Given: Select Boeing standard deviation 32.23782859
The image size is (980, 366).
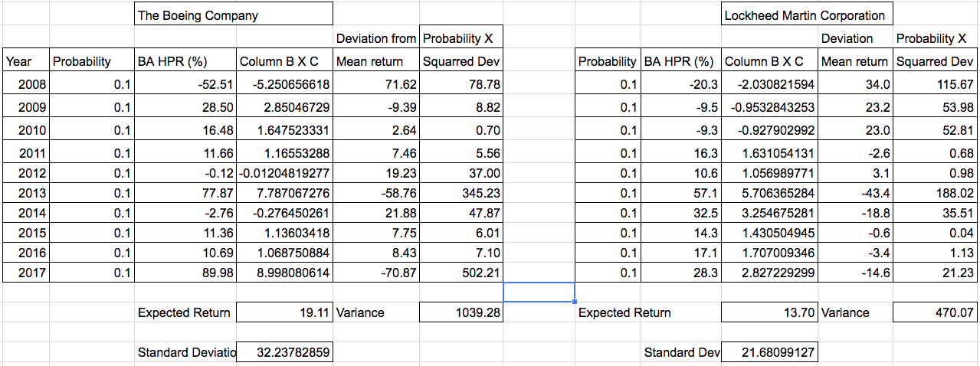Looking at the screenshot, I should tap(285, 352).
